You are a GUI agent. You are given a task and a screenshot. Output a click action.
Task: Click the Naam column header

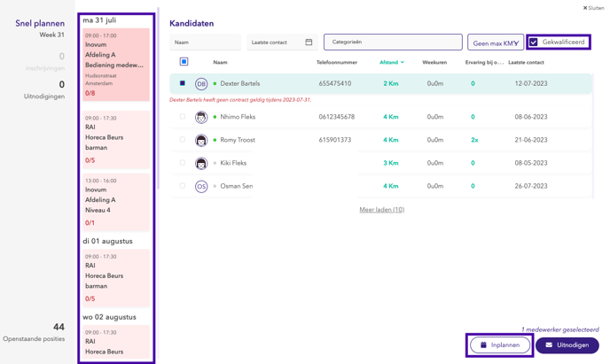220,62
